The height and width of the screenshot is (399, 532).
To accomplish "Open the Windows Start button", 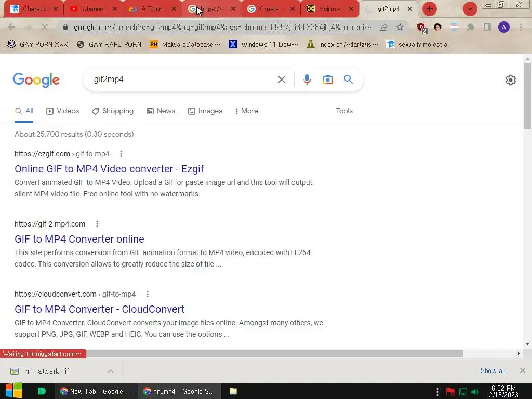I will 14,391.
